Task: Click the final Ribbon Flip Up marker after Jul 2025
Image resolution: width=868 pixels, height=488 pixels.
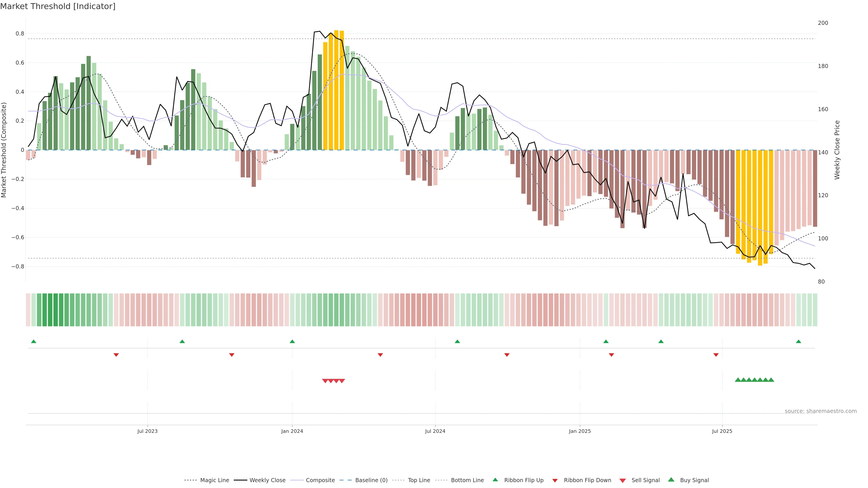Action: tap(798, 342)
